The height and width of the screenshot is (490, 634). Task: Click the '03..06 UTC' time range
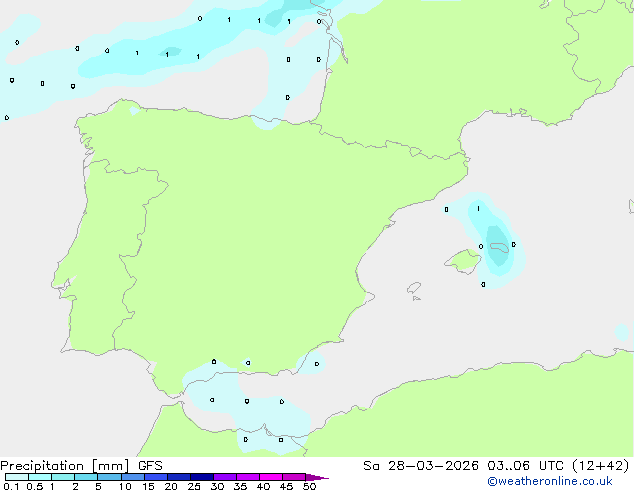coord(525,466)
